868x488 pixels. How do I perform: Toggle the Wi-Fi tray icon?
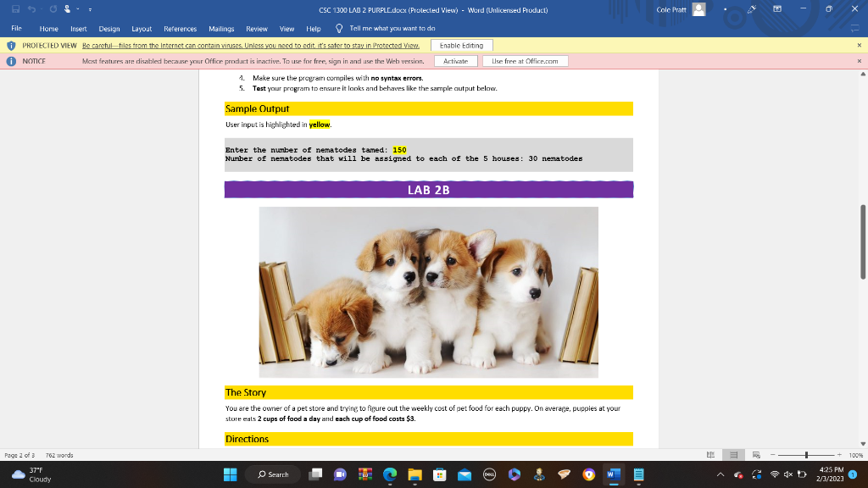click(775, 474)
